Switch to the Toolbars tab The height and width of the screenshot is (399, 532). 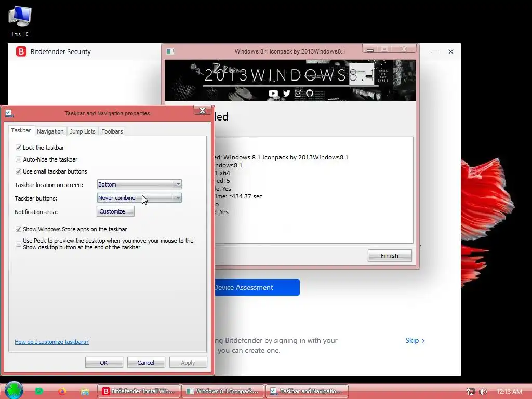[x=112, y=131]
